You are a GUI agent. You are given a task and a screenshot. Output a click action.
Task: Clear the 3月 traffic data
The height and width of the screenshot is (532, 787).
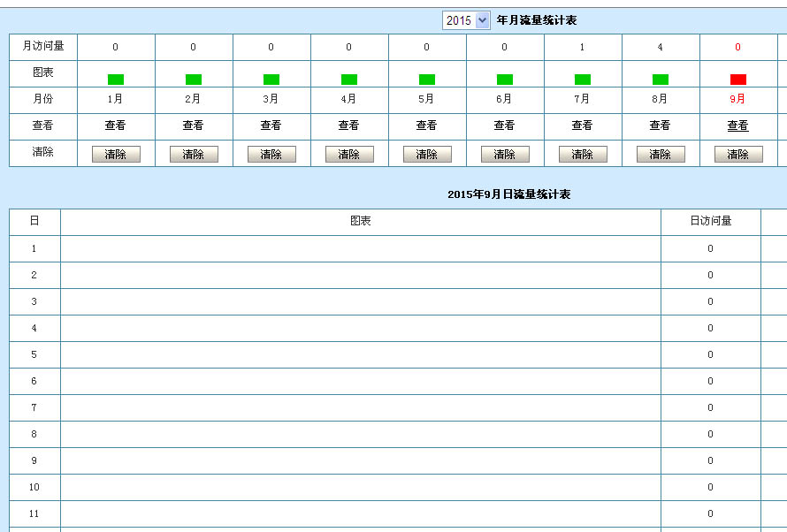pos(271,155)
